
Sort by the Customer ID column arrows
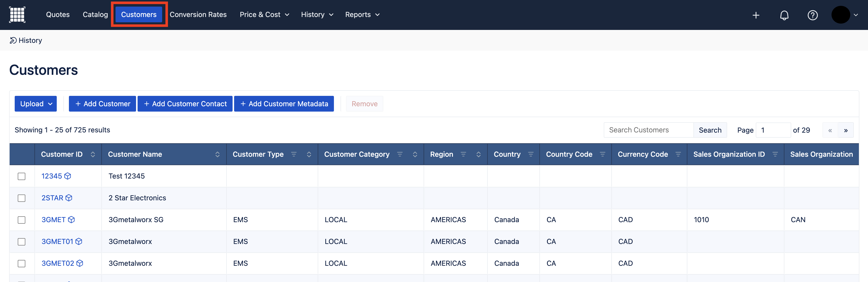pos(93,154)
